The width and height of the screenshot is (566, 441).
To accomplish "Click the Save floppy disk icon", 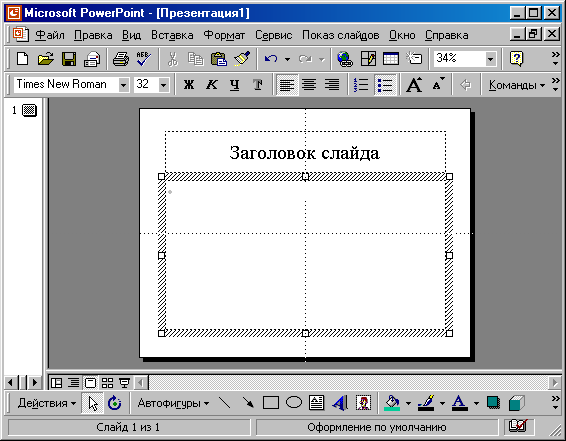I will [69, 59].
